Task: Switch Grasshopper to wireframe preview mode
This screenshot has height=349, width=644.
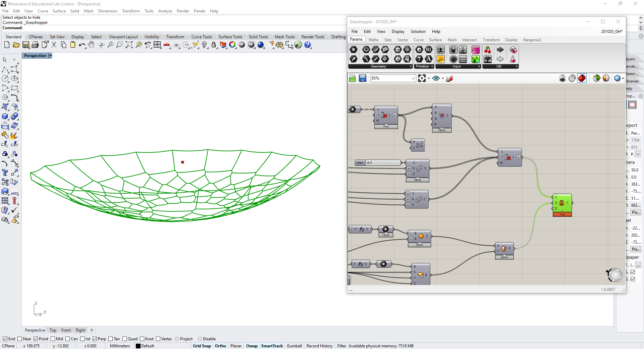Action: coord(572,78)
